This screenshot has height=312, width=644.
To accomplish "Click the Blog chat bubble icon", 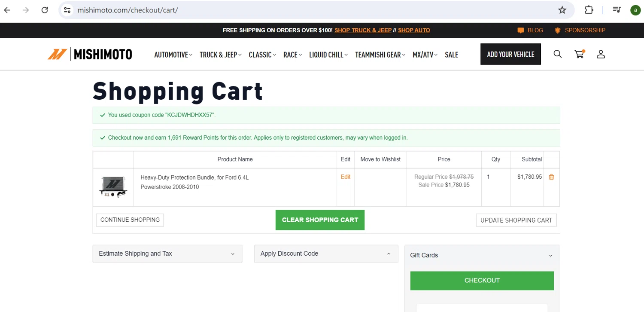I will click(x=521, y=31).
